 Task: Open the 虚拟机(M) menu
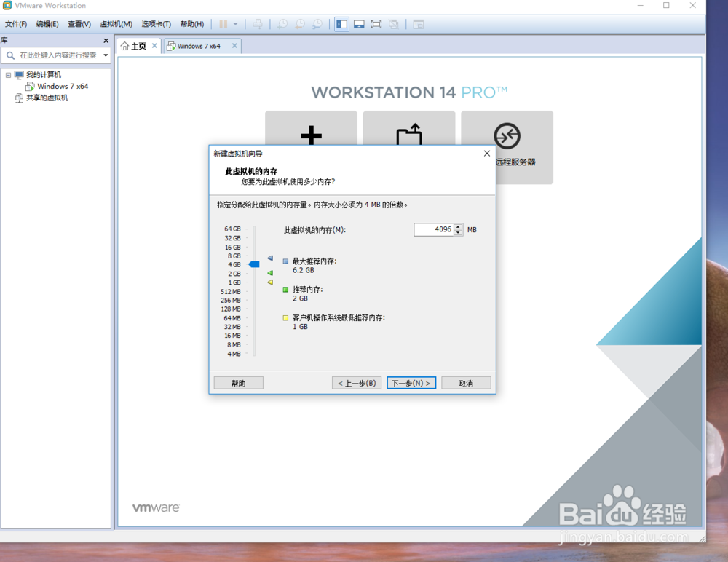pyautogui.click(x=116, y=24)
